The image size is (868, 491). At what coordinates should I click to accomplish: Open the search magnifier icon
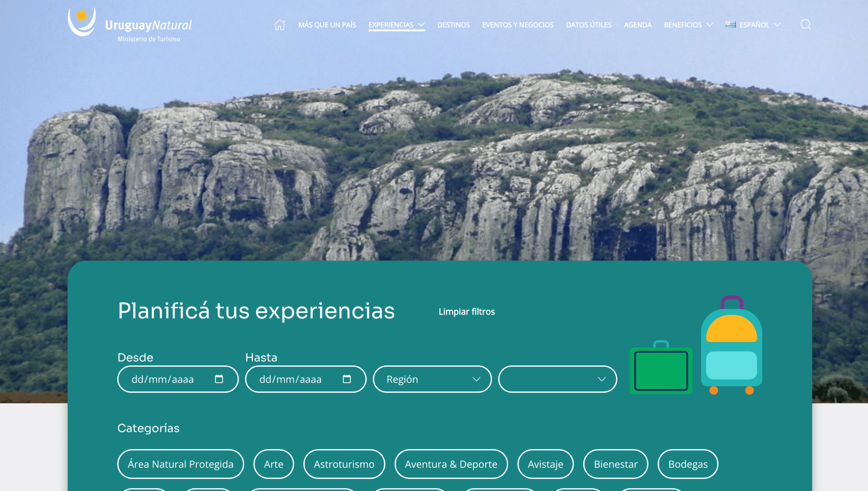(806, 25)
